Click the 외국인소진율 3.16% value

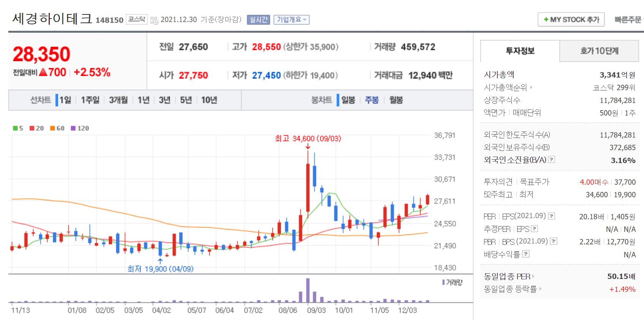point(623,160)
